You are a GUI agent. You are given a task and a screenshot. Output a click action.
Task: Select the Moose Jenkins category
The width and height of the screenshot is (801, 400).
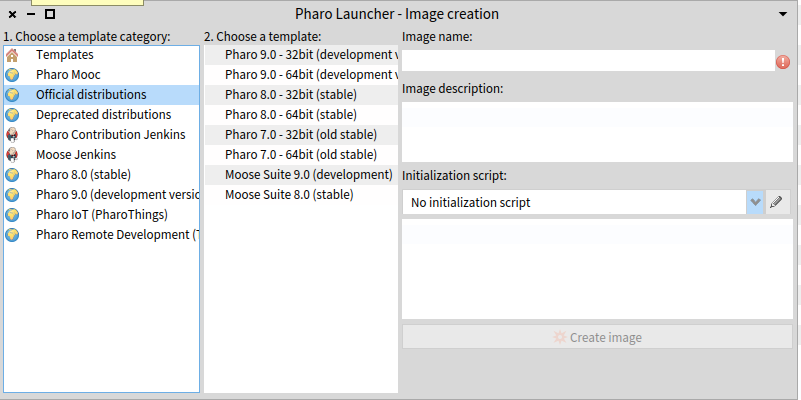(x=101, y=154)
